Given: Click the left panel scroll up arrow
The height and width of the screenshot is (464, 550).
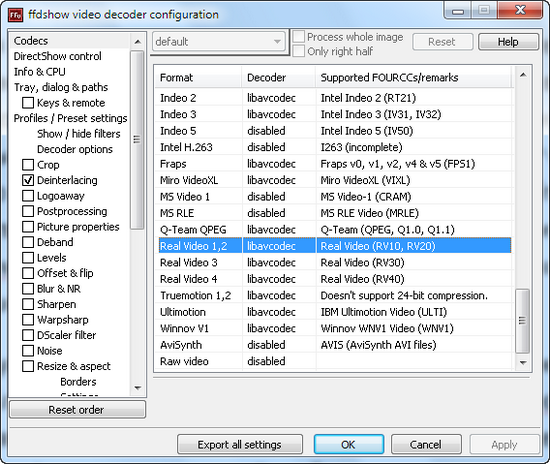Looking at the screenshot, I should [138, 42].
